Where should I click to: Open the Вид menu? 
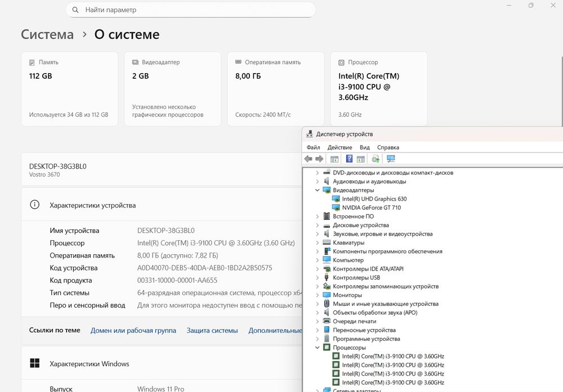365,147
